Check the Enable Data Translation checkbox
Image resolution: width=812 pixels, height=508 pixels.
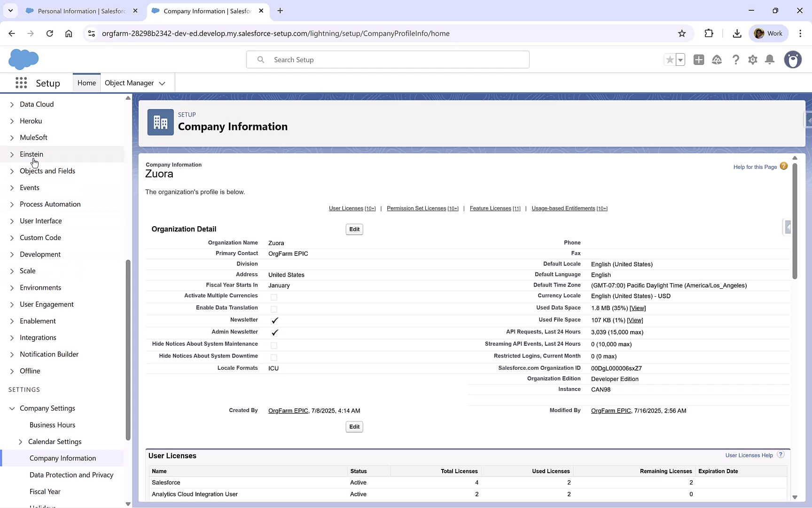tap(274, 309)
